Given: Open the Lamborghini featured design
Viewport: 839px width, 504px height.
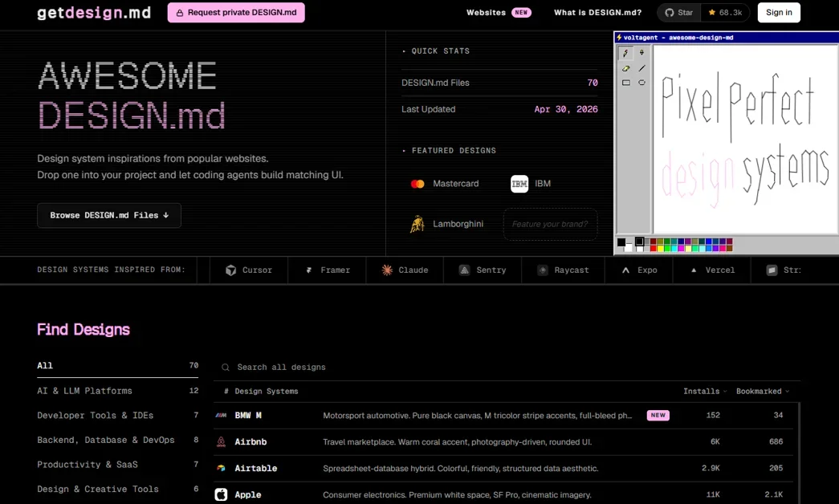Looking at the screenshot, I should coord(446,224).
